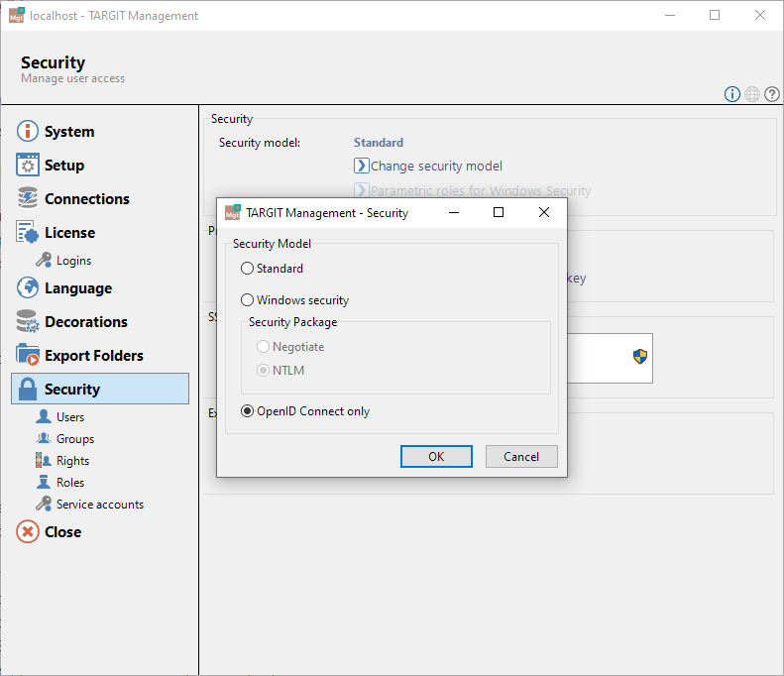The image size is (784, 676).
Task: Switch to the Language section
Action: [78, 288]
